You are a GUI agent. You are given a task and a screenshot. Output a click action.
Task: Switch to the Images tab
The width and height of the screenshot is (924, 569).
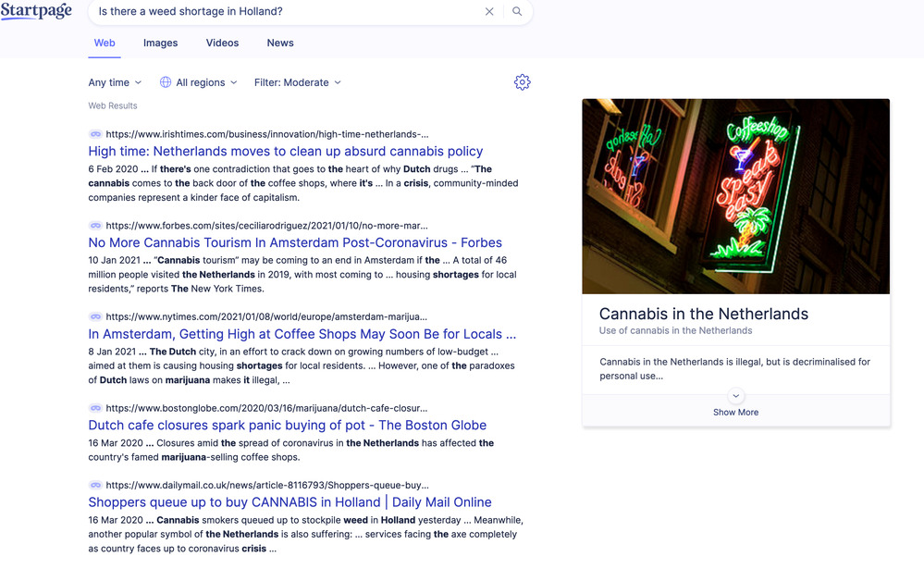coord(160,43)
